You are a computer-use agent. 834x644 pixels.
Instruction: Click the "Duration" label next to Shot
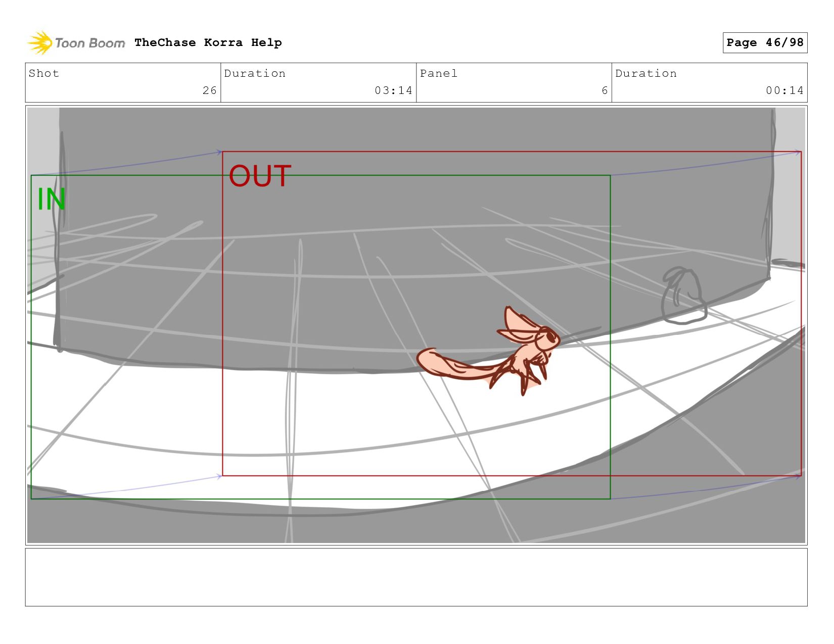point(255,73)
